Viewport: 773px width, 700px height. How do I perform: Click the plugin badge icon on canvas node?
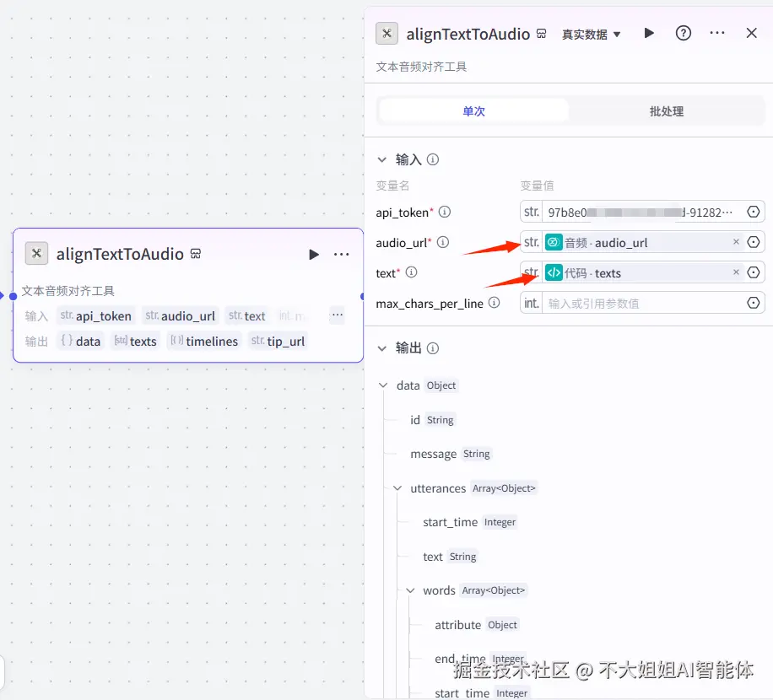point(196,254)
